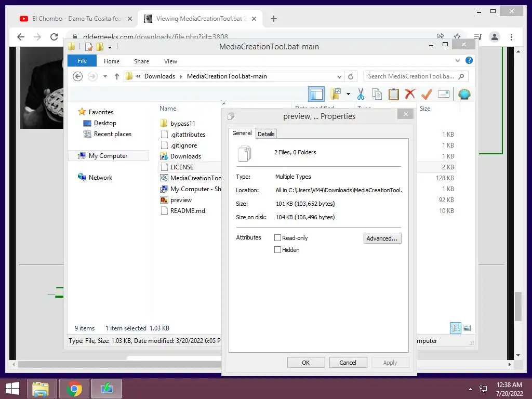Select the .gitignore file
Screen dimensions: 532x399
pyautogui.click(x=183, y=145)
